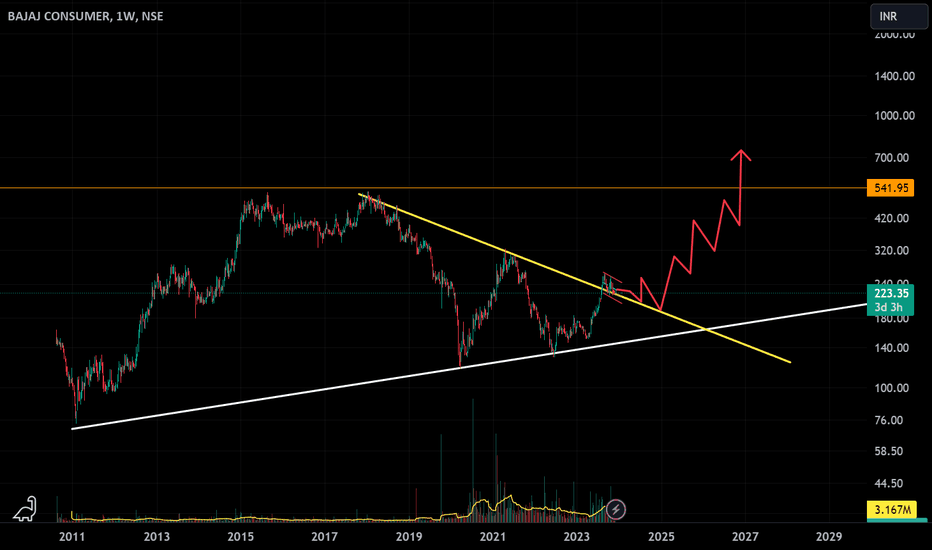The width and height of the screenshot is (932, 550).
Task: Click the 2023 label on time axis
Action: (x=577, y=537)
